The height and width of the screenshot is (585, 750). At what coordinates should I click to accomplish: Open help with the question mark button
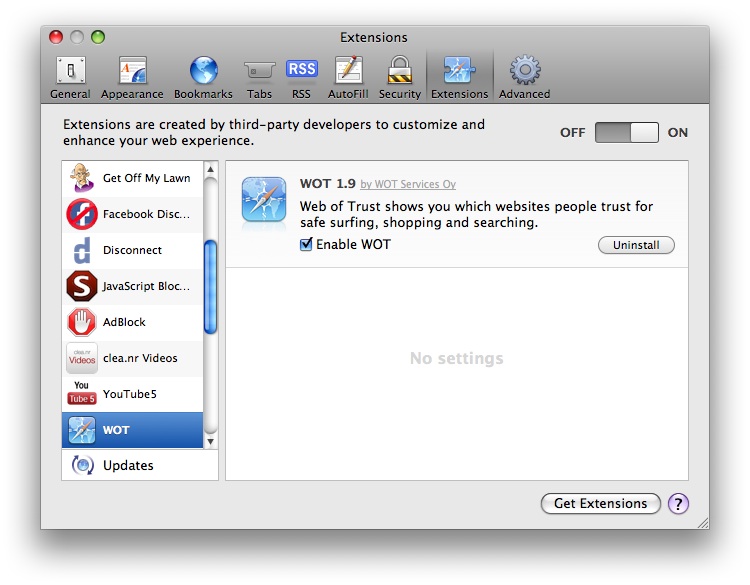tap(678, 503)
